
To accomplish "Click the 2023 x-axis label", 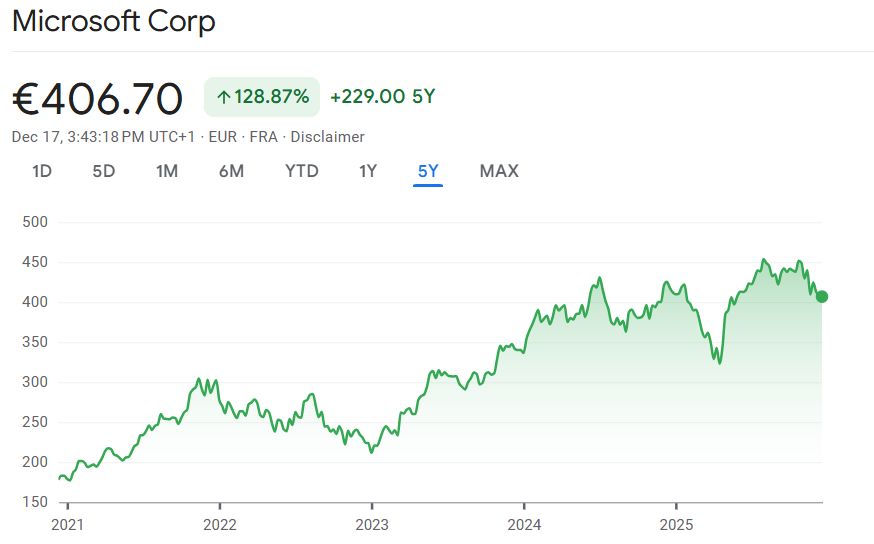I will pos(371,522).
